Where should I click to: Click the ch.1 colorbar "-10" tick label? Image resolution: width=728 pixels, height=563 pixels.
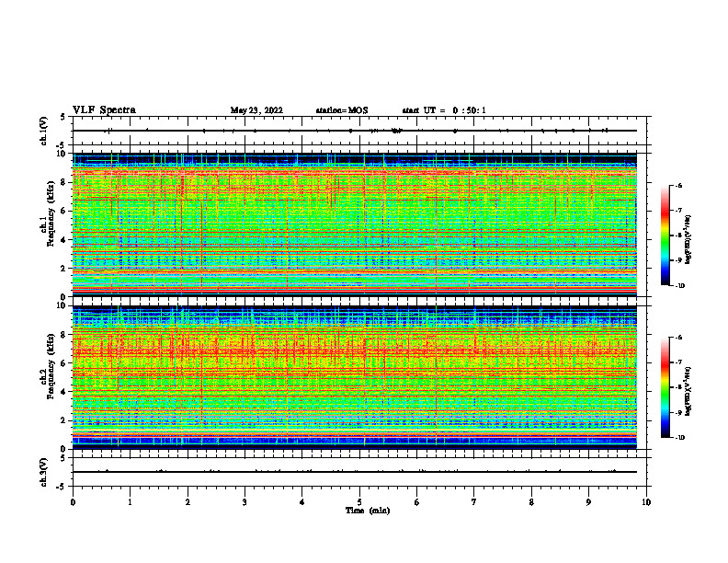(x=680, y=286)
